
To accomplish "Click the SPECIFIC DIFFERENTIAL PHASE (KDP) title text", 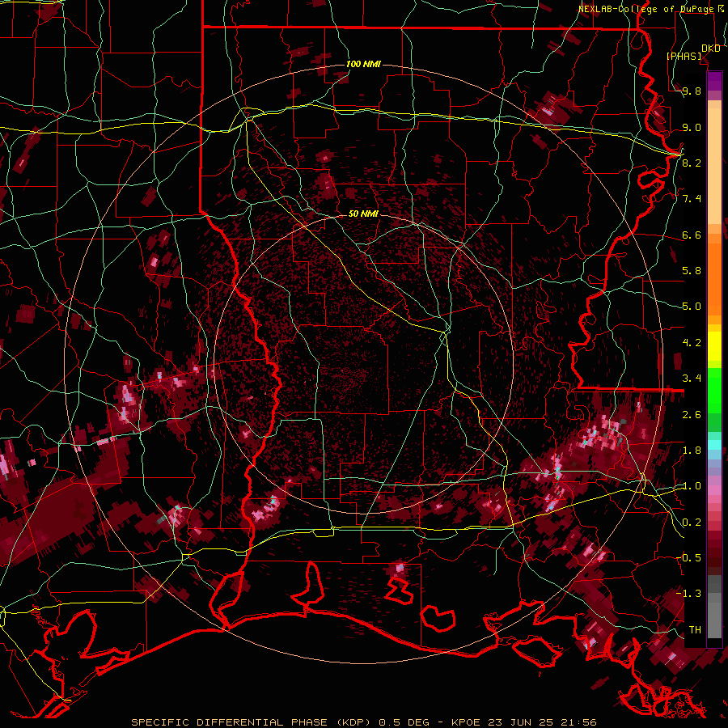I will tap(252, 722).
